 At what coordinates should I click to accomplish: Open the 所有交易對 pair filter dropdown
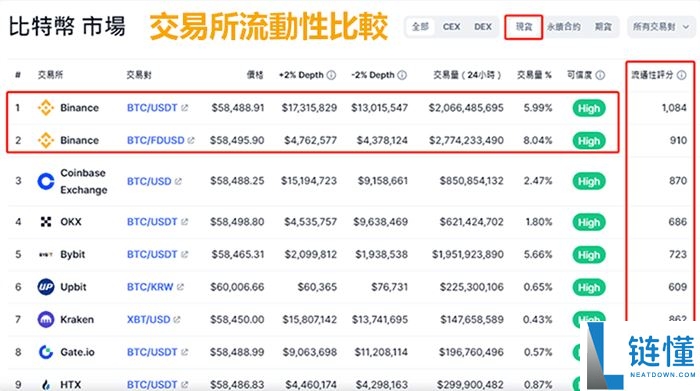pyautogui.click(x=661, y=27)
